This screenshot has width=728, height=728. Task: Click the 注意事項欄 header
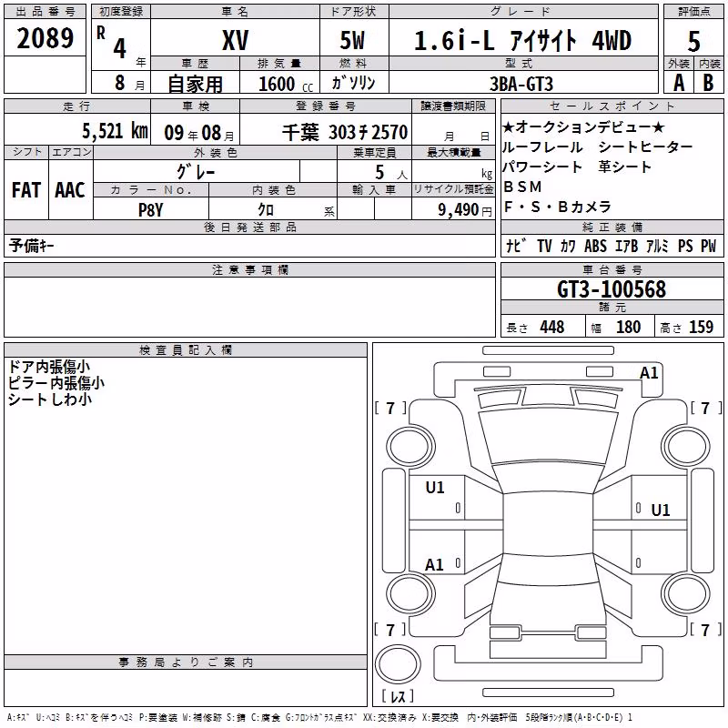coord(249,269)
